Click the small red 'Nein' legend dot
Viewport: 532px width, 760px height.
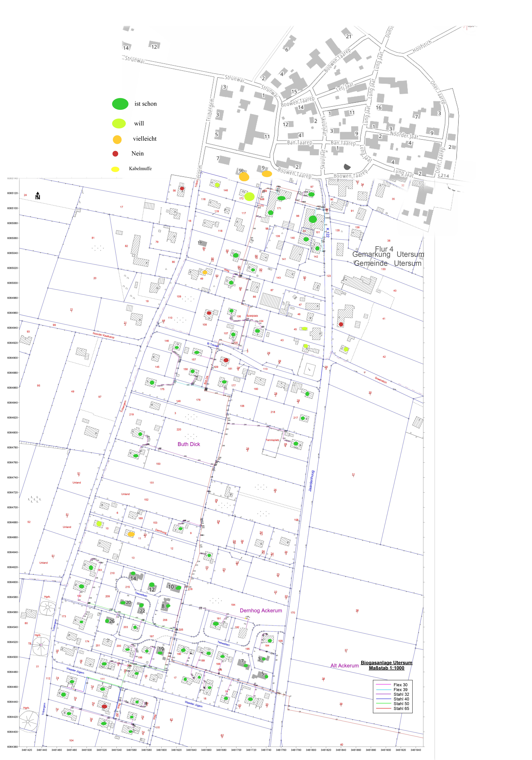point(115,154)
